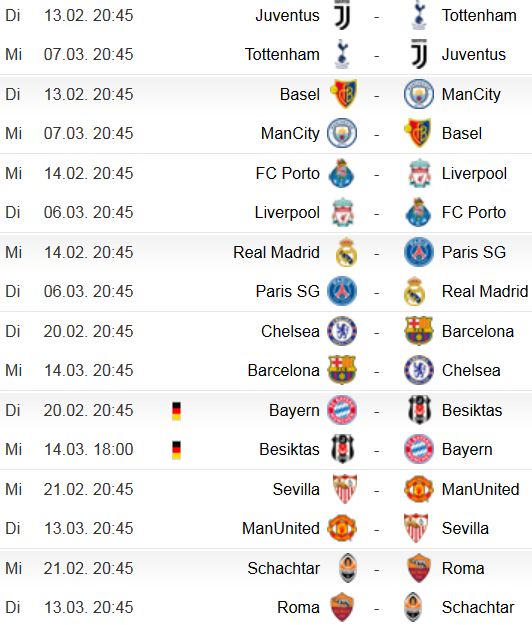This screenshot has height=625, width=532.
Task: Open the Liverpool link in the Liverpool–FC Porto home match
Action: point(287,212)
